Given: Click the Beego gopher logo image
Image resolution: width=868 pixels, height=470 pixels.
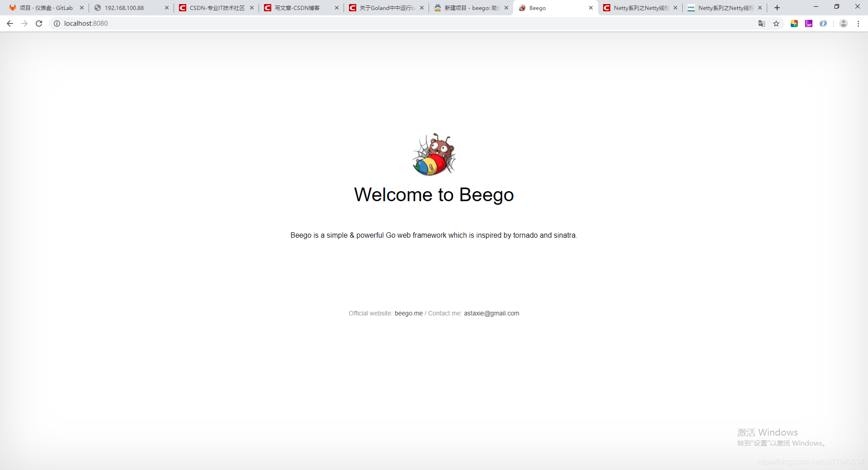Looking at the screenshot, I should tap(434, 154).
